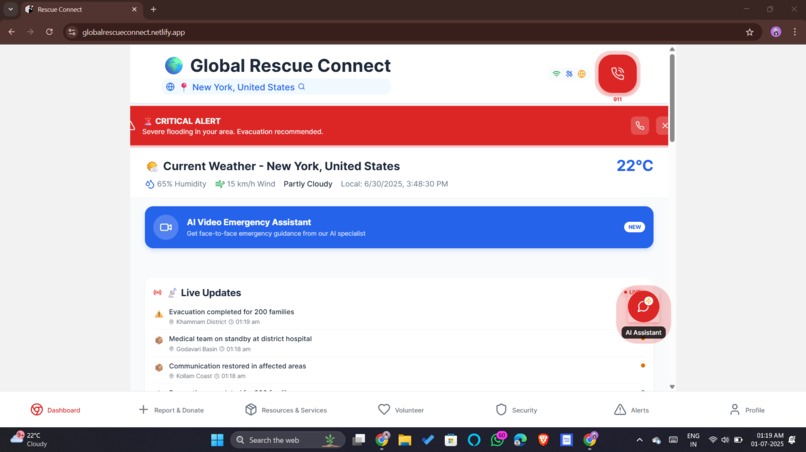Open the floating AI Assistant chat button
The width and height of the screenshot is (806, 452).
pyautogui.click(x=643, y=306)
